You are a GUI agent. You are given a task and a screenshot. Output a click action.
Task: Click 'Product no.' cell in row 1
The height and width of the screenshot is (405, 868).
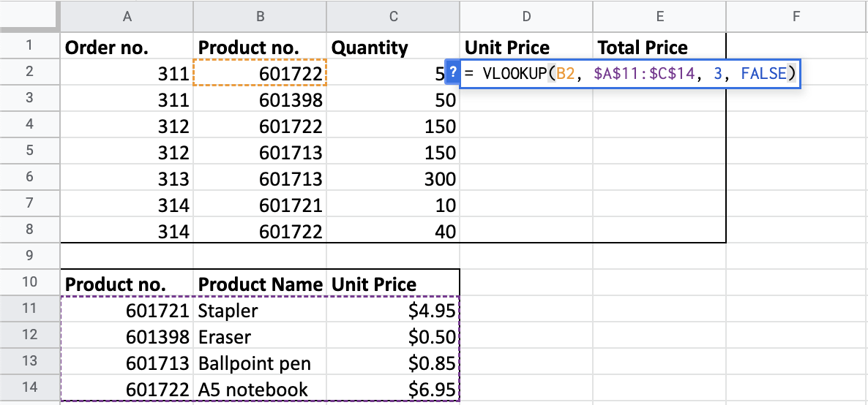(x=260, y=46)
